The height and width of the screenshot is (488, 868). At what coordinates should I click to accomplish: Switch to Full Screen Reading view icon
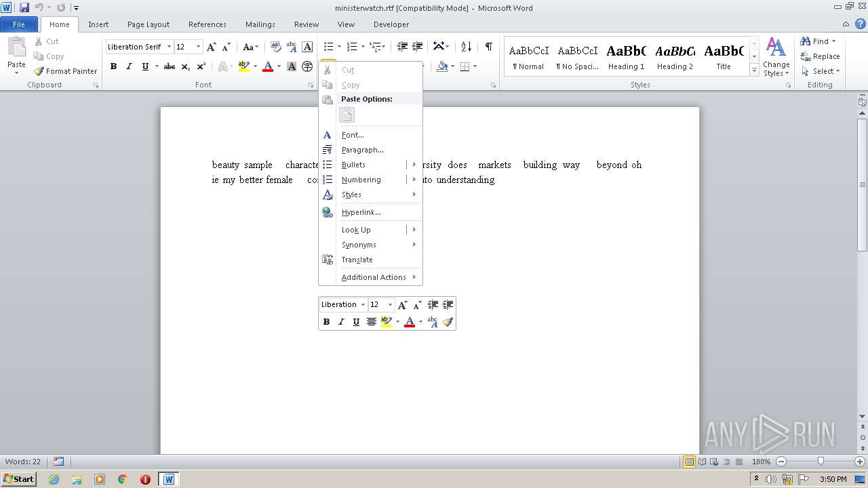(x=701, y=462)
